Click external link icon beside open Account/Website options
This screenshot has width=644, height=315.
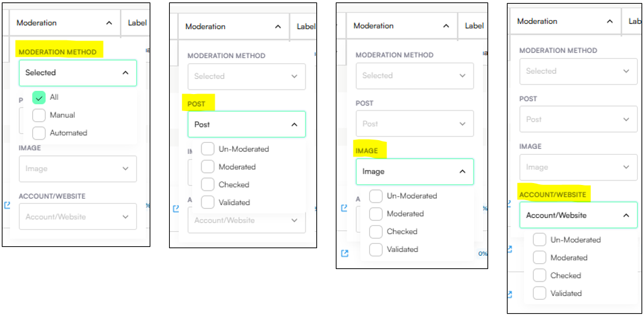510,294
